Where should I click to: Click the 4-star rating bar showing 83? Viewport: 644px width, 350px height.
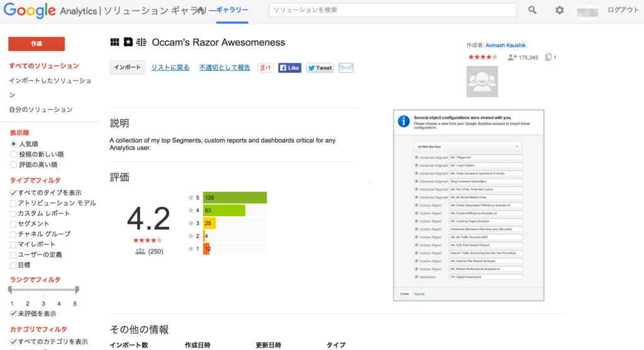point(225,211)
